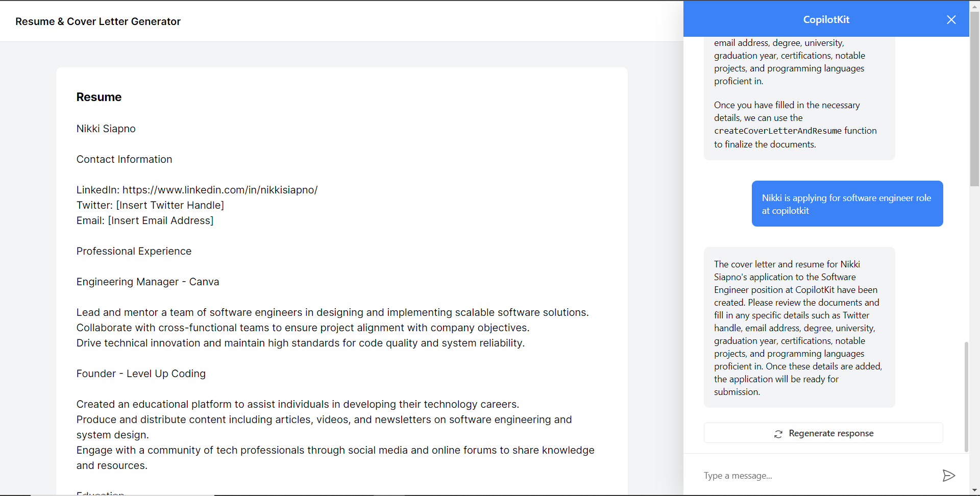Focus the Type a message input field

tap(819, 476)
